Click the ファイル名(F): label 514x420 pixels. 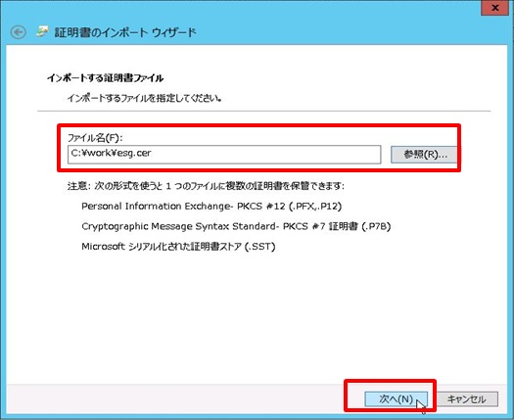point(95,138)
